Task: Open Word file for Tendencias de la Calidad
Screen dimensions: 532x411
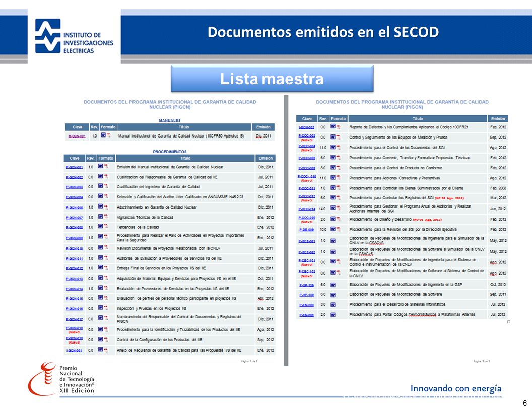Action: click(x=100, y=226)
